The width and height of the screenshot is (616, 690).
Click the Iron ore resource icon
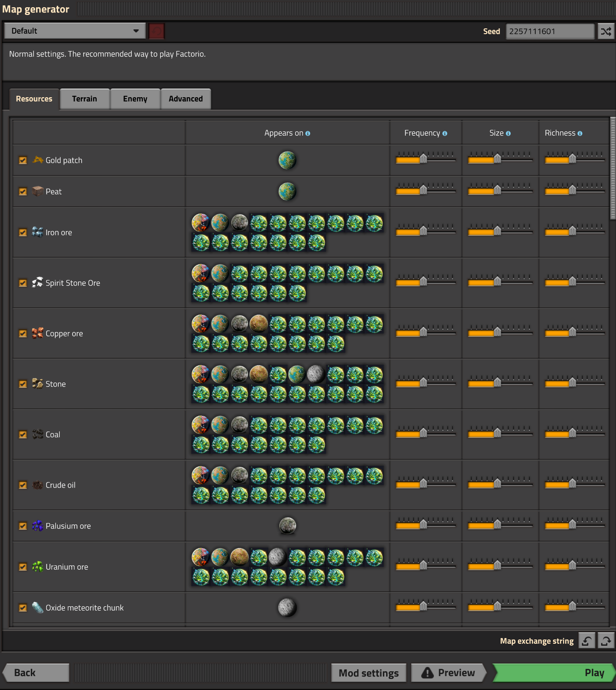click(38, 232)
